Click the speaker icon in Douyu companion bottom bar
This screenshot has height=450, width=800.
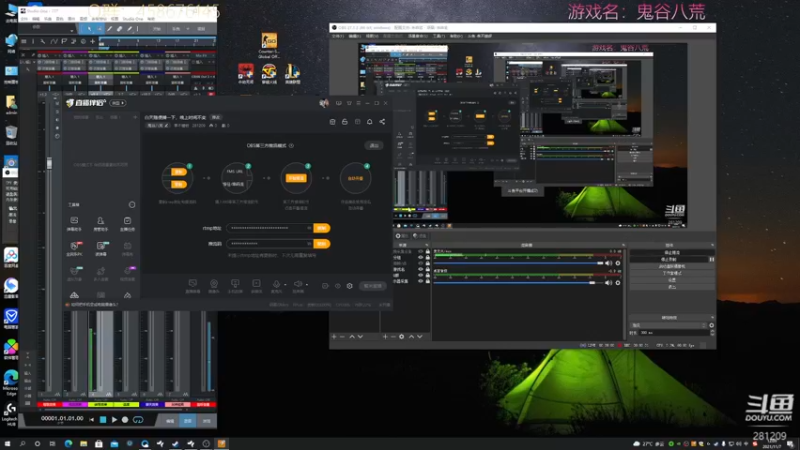pos(298,284)
